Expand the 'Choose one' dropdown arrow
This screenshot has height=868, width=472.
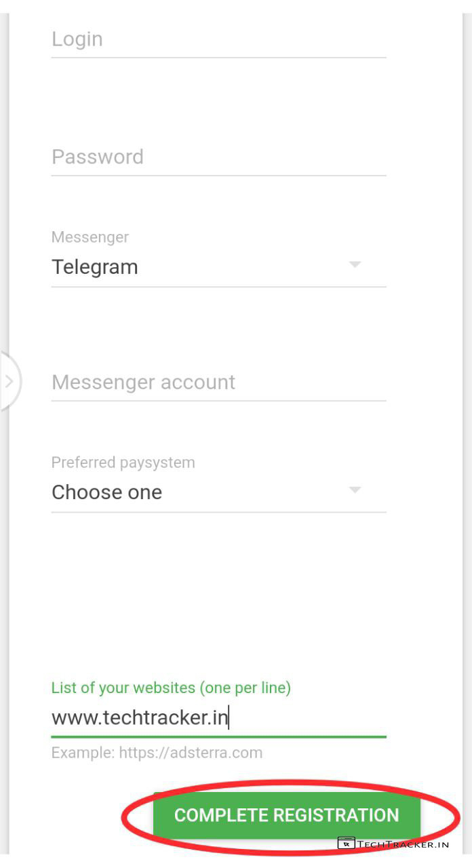point(355,490)
